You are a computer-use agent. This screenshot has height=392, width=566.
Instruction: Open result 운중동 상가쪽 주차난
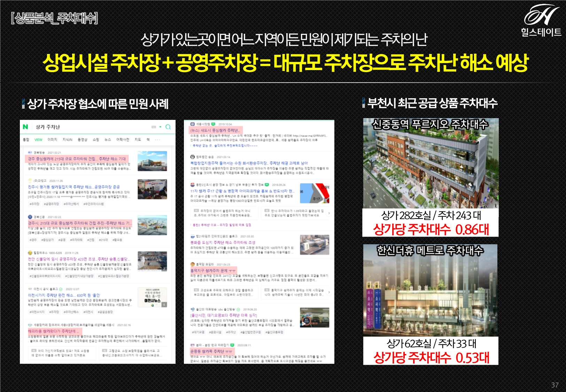tap(211, 352)
